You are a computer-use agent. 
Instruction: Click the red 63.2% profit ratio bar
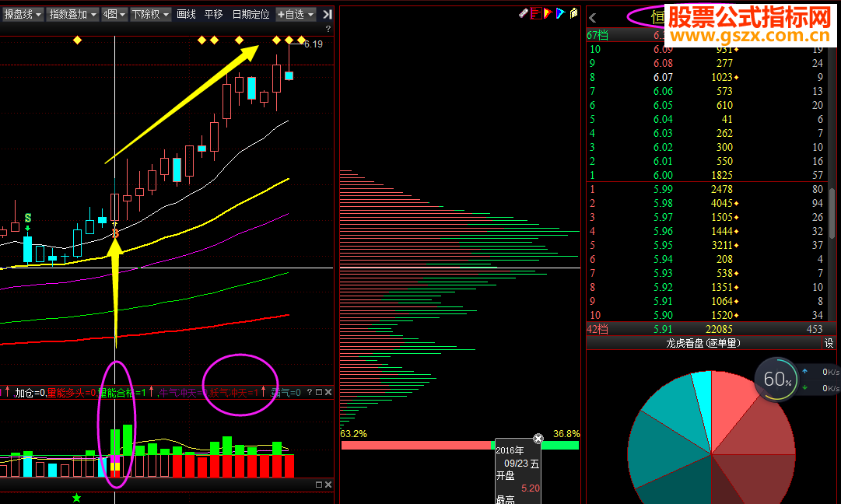[417, 445]
